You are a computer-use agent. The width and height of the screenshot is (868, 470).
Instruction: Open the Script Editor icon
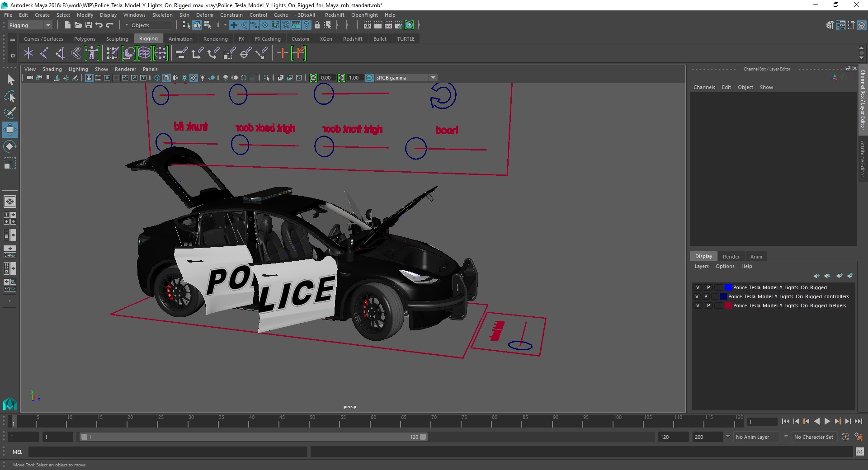[x=860, y=451]
